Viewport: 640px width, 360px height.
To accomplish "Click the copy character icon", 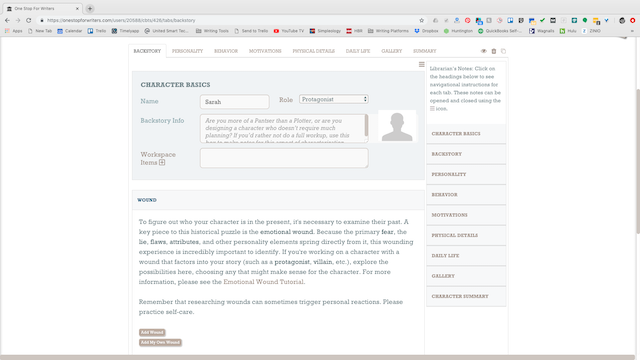I will point(503,51).
